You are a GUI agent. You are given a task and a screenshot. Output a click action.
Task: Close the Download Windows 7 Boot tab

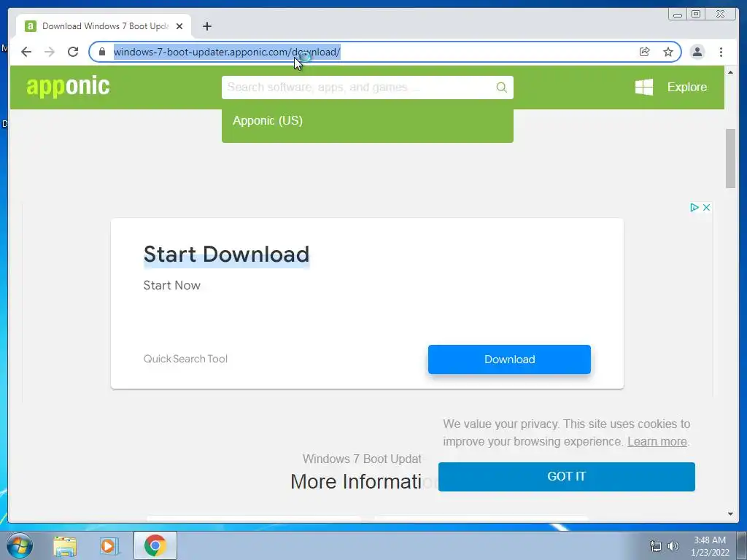coord(179,26)
